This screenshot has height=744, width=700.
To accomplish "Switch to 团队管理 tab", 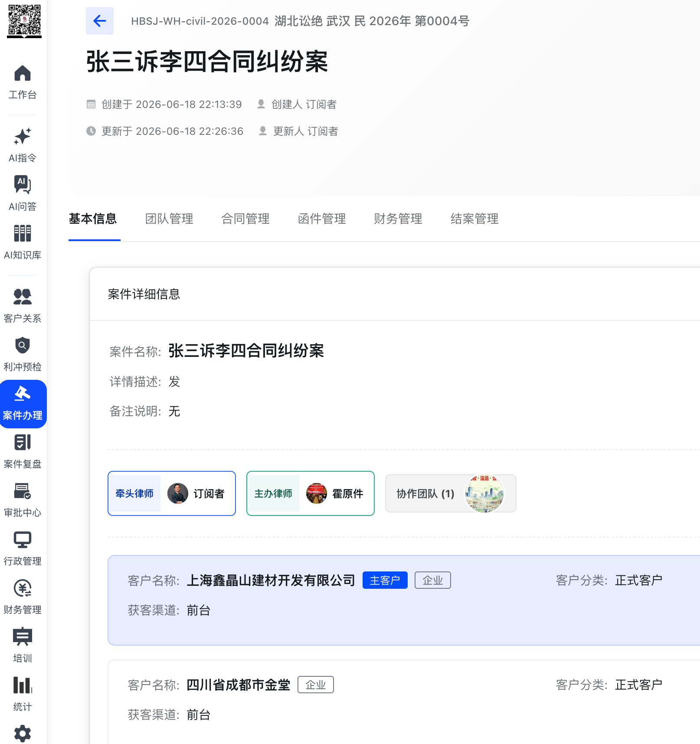I will (x=169, y=219).
